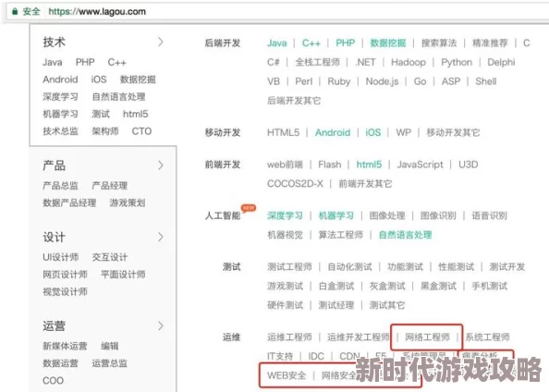This screenshot has height=392, width=549.
Task: Choose 系统工程师 under 运维
Action: pos(487,337)
